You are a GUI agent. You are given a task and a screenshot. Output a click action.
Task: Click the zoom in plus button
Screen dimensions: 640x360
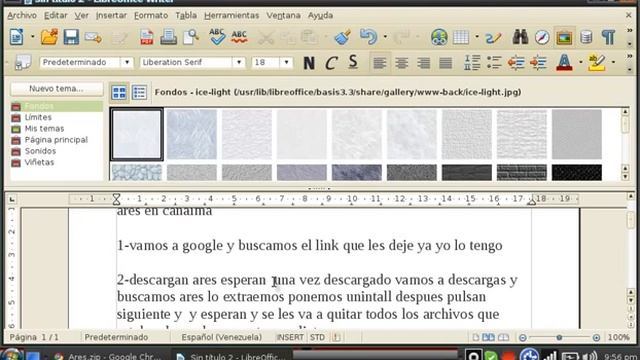click(x=596, y=338)
